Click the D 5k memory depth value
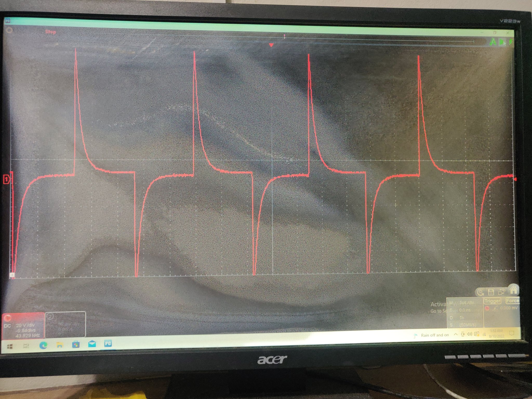This screenshot has height=399, width=532. [462, 317]
